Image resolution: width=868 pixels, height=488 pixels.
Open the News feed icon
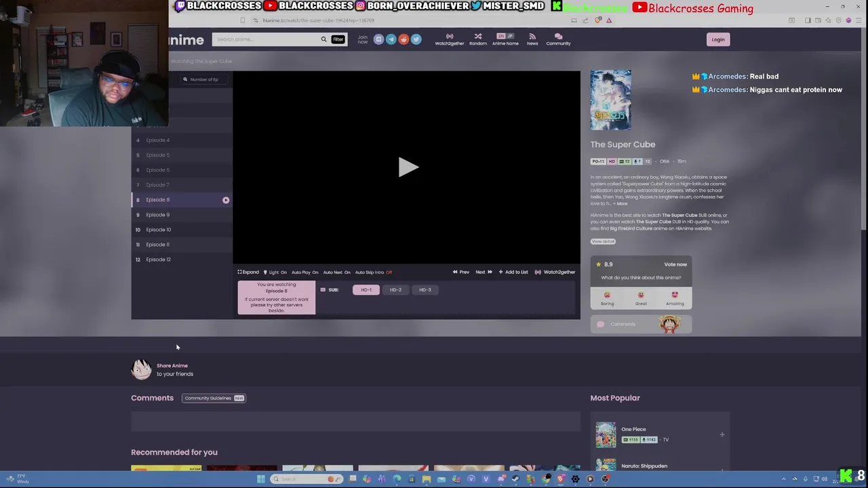coord(532,39)
